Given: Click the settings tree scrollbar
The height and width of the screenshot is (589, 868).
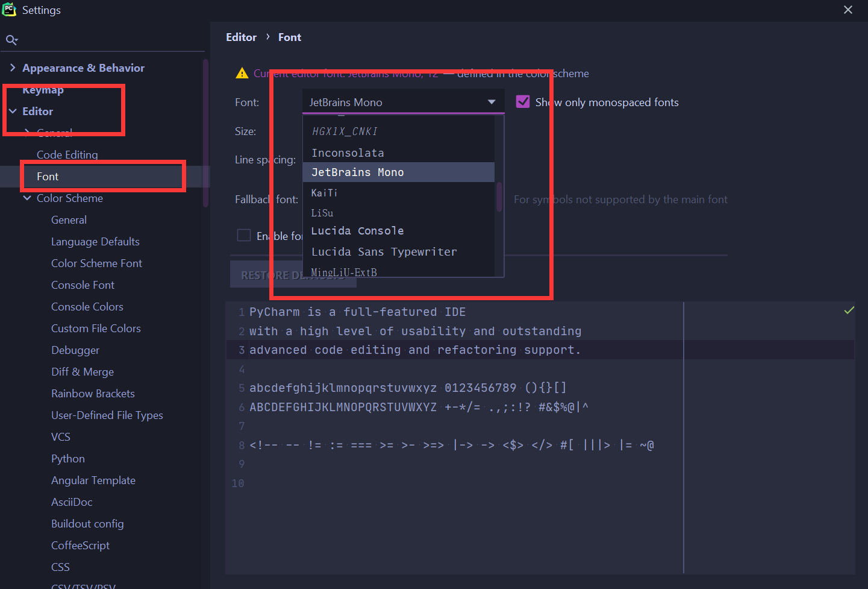Looking at the screenshot, I should pyautogui.click(x=206, y=133).
